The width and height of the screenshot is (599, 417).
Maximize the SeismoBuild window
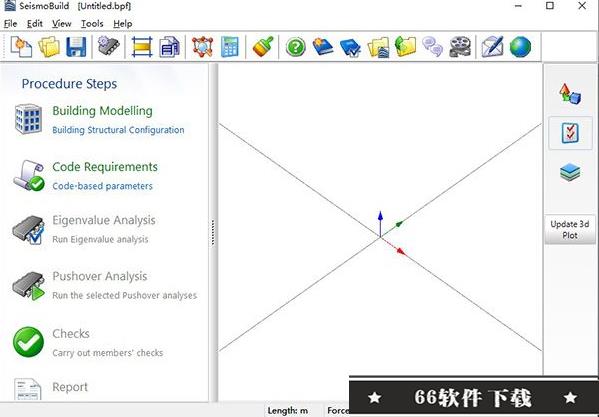550,6
